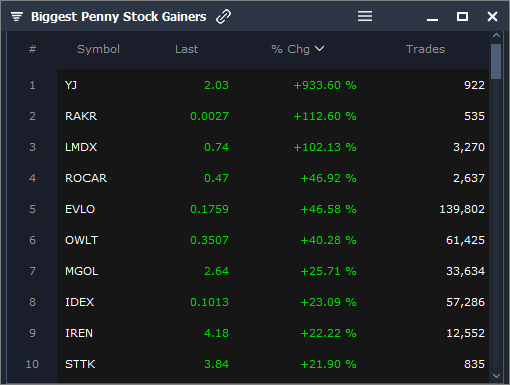Sort by the Symbol column header
Screen dimensions: 510x385
click(x=98, y=49)
